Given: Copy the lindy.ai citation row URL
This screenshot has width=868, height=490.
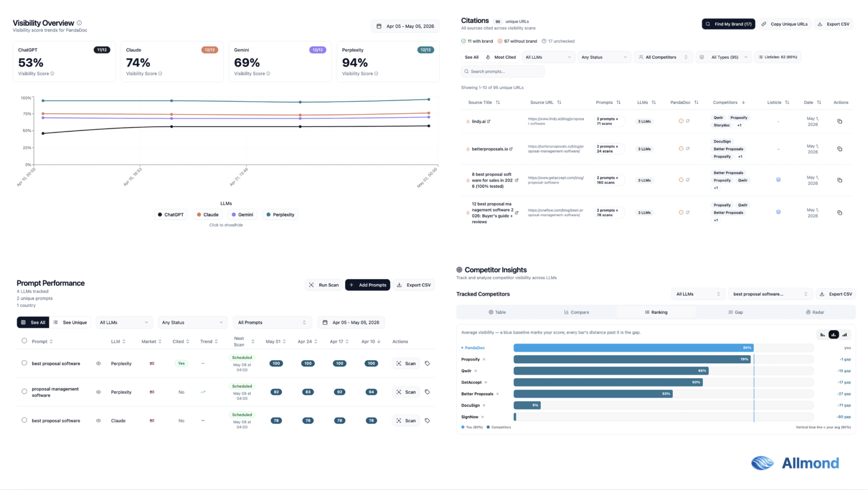Looking at the screenshot, I should [840, 121].
